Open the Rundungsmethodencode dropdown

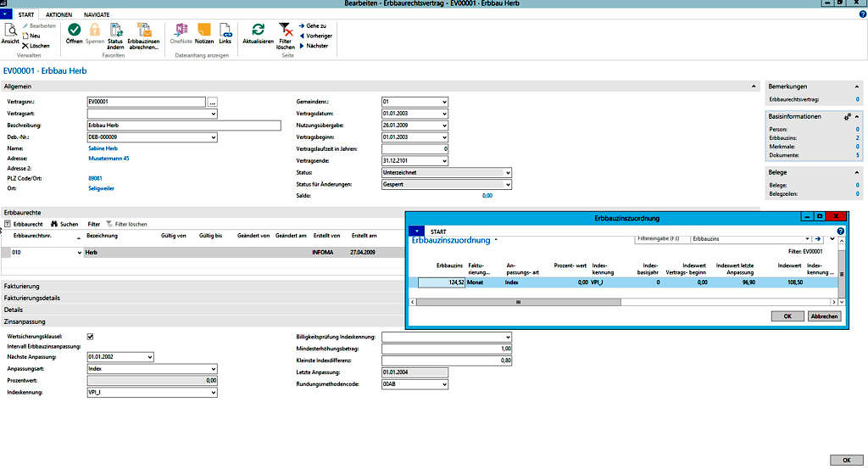pyautogui.click(x=443, y=384)
